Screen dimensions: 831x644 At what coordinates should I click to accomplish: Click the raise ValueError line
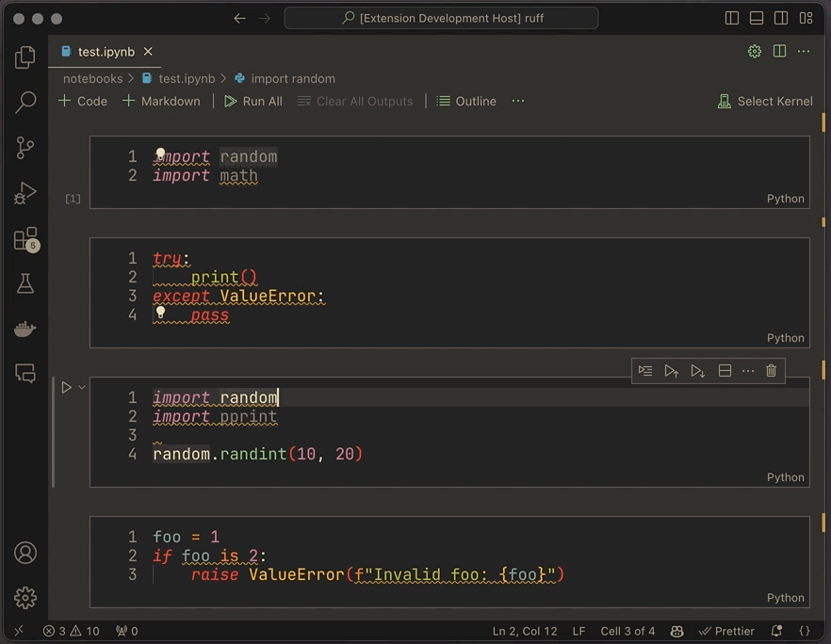[377, 574]
